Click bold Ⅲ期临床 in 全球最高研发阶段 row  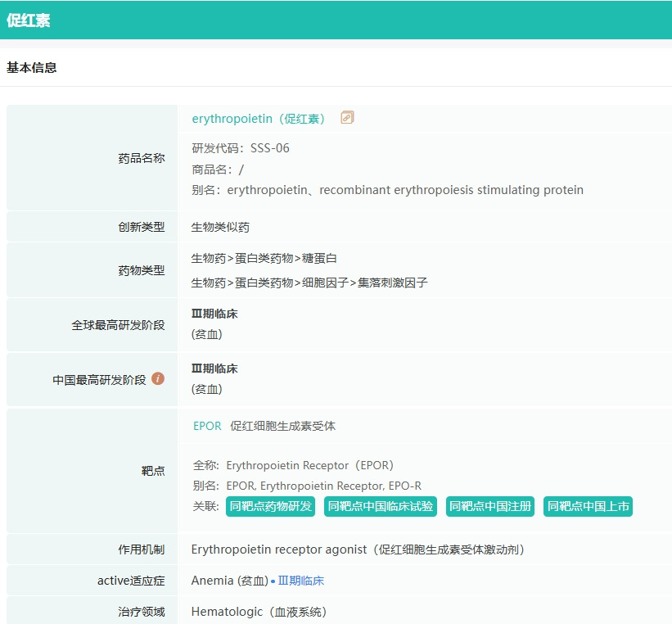coord(214,314)
